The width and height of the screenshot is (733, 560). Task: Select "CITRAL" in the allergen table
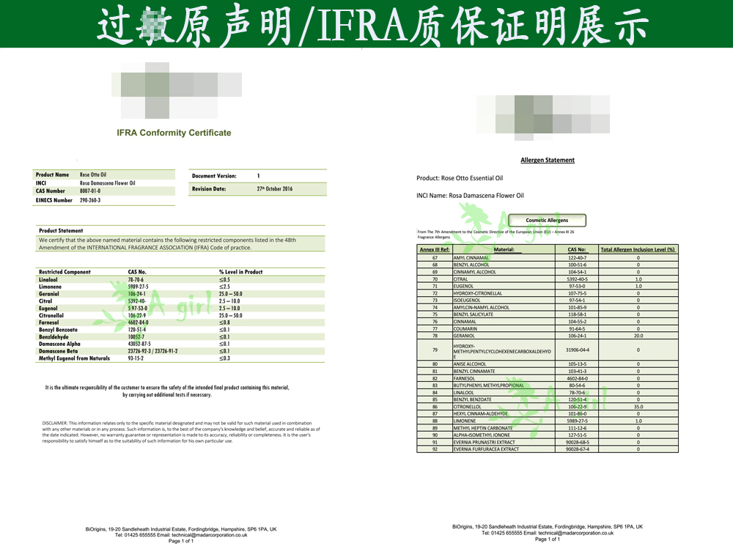460,279
